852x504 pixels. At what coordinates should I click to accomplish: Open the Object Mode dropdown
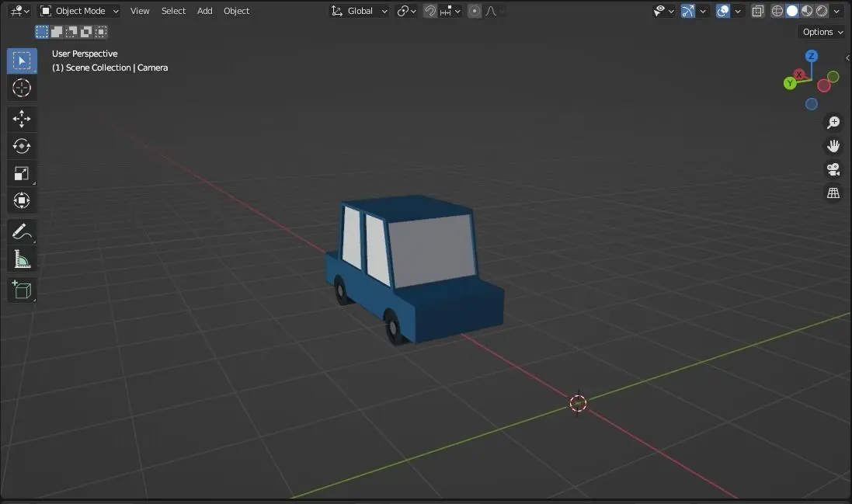(x=79, y=11)
